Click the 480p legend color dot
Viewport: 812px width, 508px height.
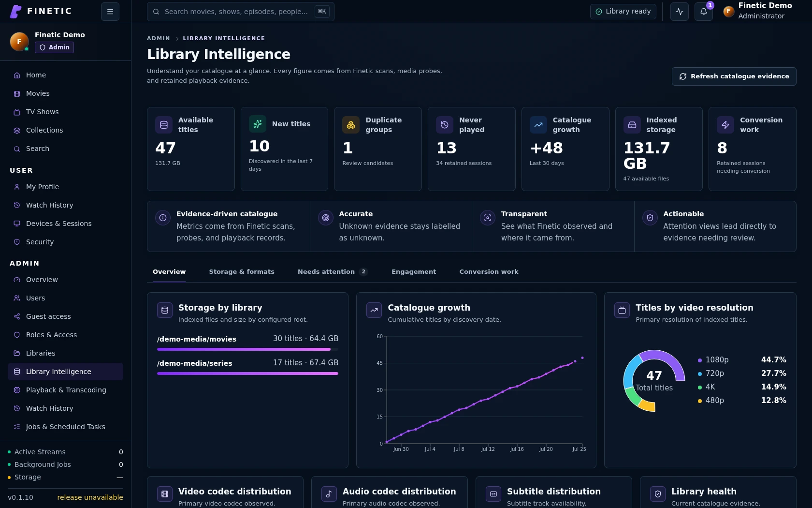(x=700, y=401)
